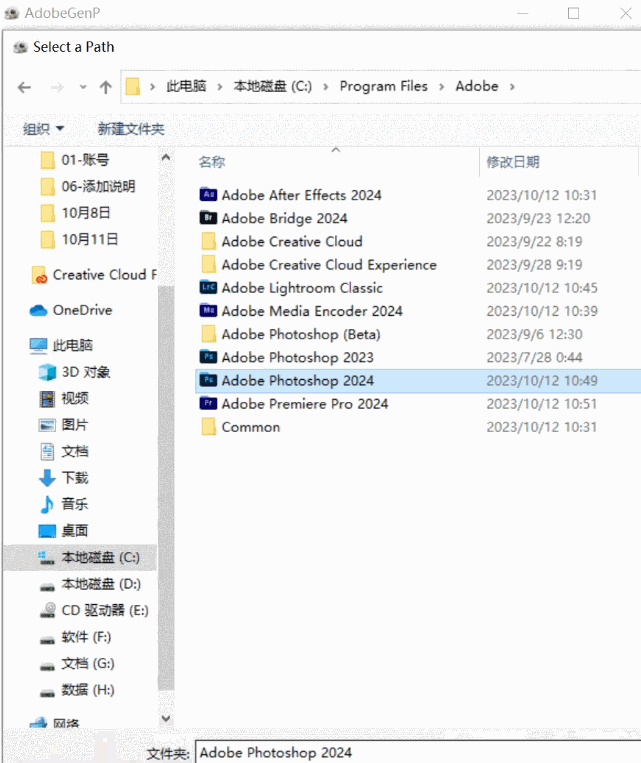The width and height of the screenshot is (641, 763).
Task: Click date 2023/9/23 12:20 of Bridge
Action: [538, 218]
